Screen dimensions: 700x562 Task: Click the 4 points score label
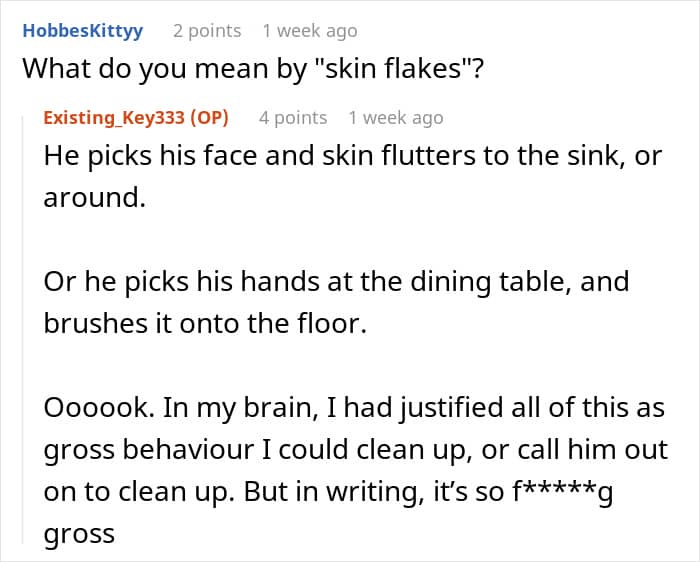pyautogui.click(x=293, y=118)
